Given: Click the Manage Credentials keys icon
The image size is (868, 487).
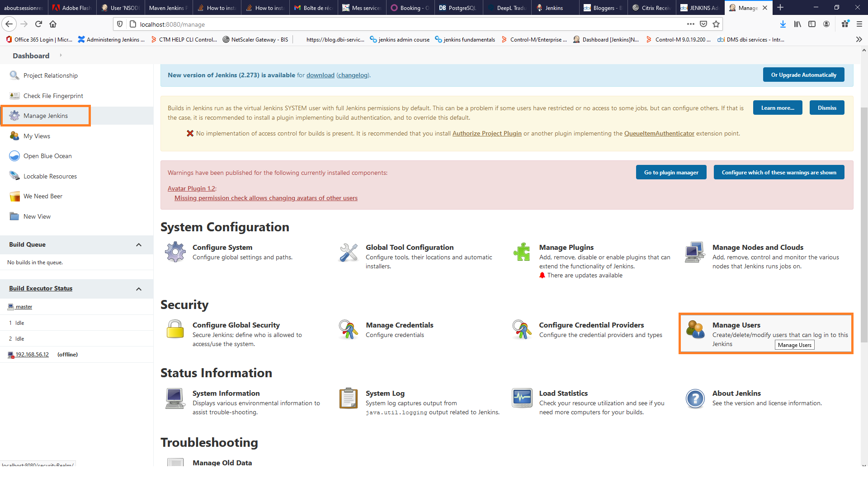Looking at the screenshot, I should 349,329.
